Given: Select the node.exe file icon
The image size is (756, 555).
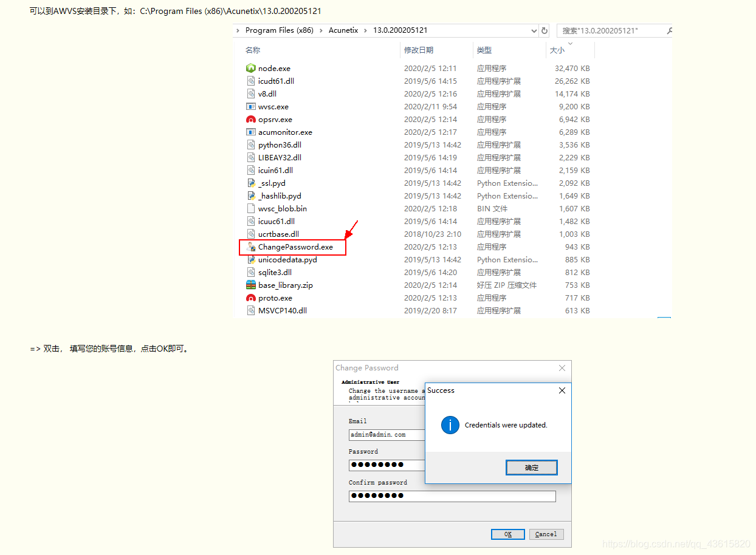Looking at the screenshot, I should tap(251, 69).
